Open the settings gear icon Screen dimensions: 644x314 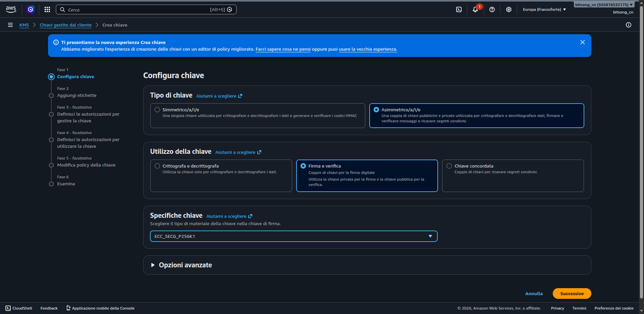click(509, 9)
